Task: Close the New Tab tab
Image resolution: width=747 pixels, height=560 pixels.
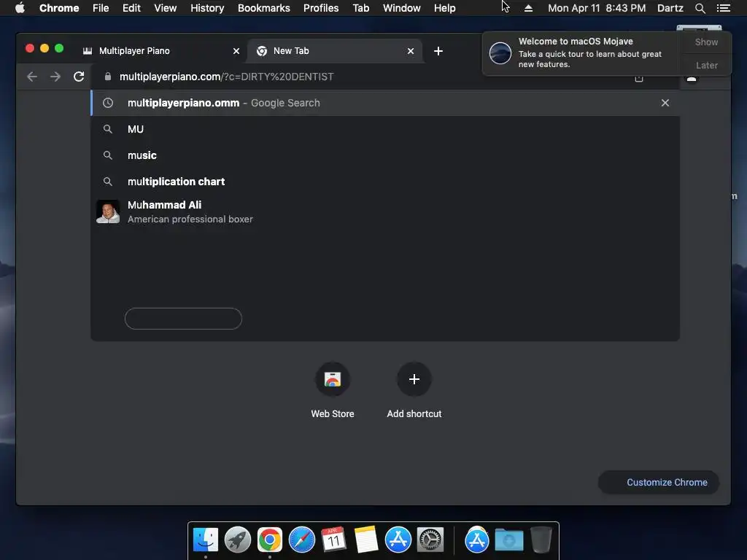Action: click(x=411, y=51)
